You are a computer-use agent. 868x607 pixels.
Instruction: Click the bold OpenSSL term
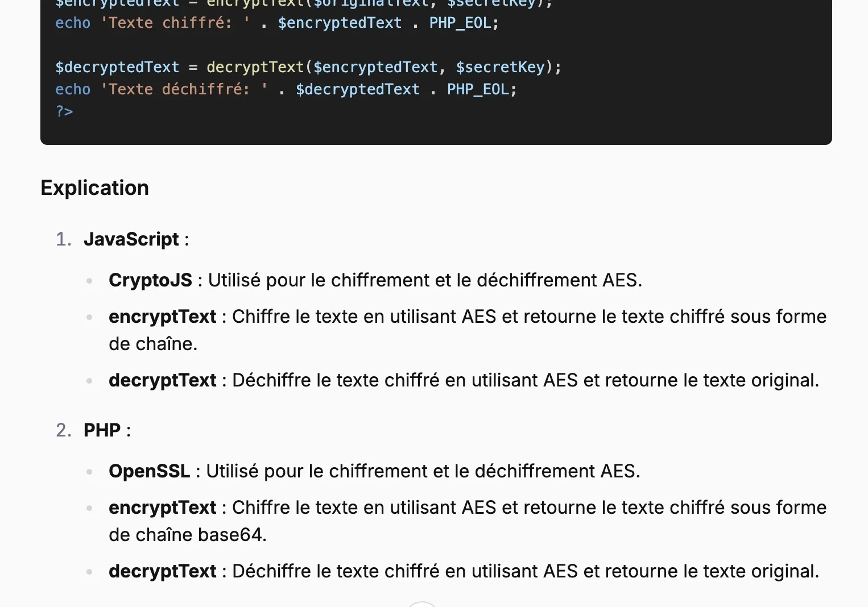click(149, 471)
